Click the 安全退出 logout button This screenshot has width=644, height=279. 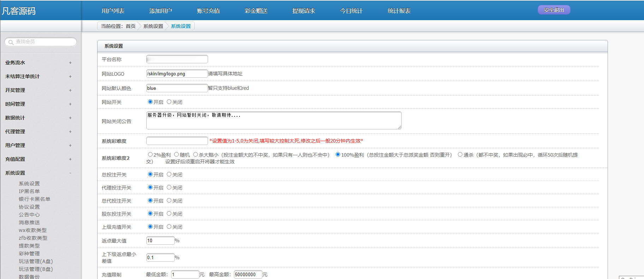(554, 10)
